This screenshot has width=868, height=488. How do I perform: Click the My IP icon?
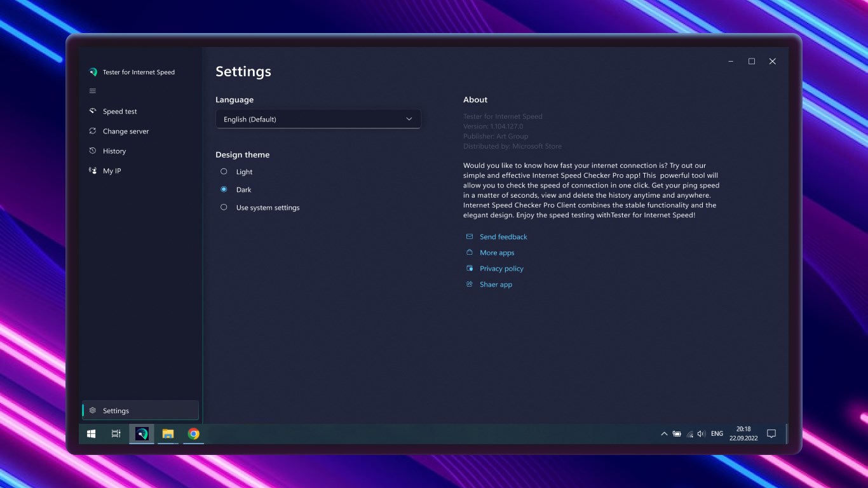click(93, 170)
